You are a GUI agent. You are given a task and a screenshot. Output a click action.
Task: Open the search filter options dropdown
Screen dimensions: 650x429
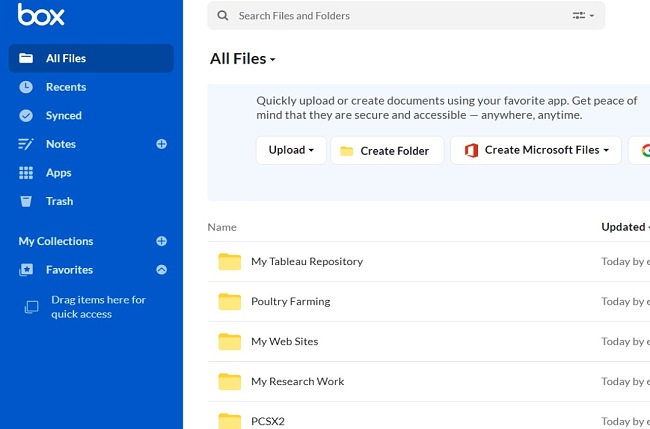coord(583,16)
